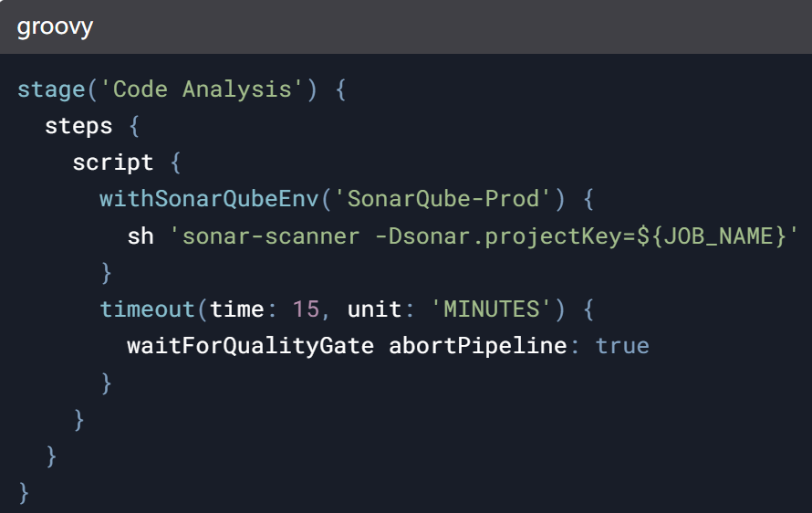Screen dimensions: 812x513
Task: Click waitForQualityGate step
Action: [250, 346]
